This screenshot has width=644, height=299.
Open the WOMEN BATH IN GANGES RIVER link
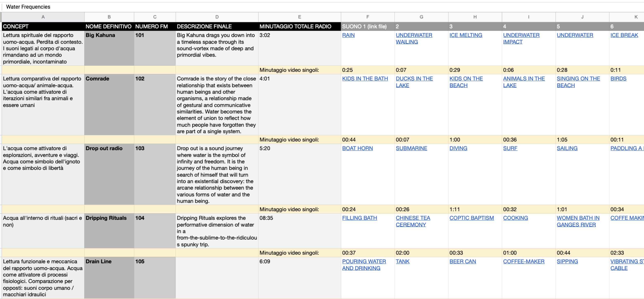[x=578, y=221]
